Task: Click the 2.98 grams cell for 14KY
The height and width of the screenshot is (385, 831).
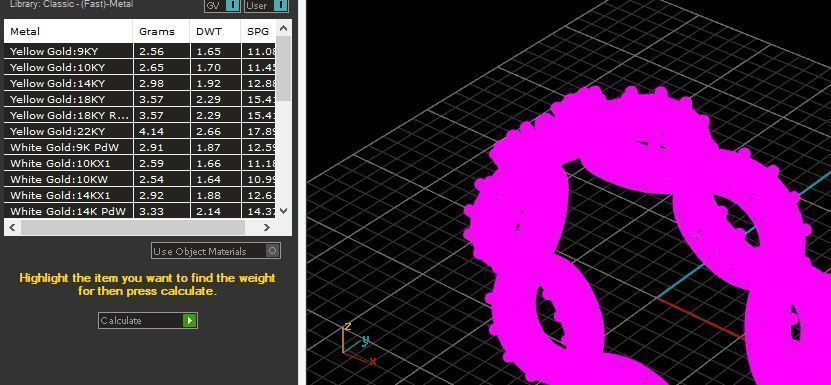Action: click(161, 83)
